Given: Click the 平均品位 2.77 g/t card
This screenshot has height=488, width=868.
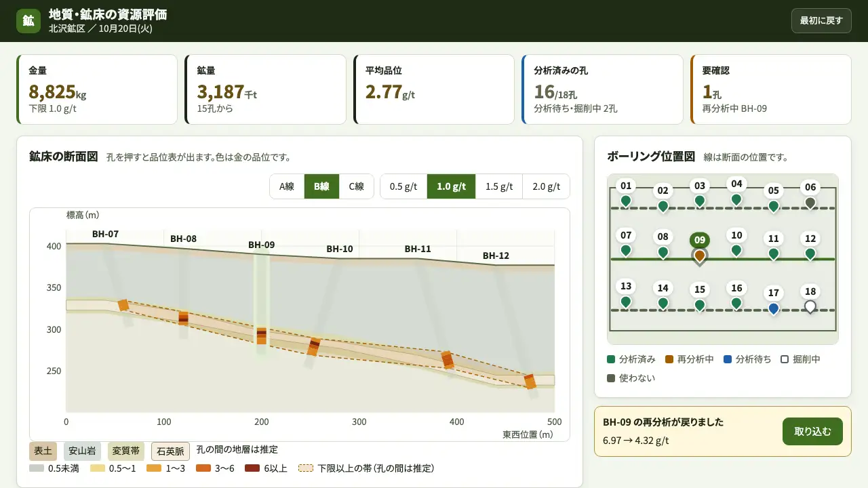Looking at the screenshot, I should (434, 89).
